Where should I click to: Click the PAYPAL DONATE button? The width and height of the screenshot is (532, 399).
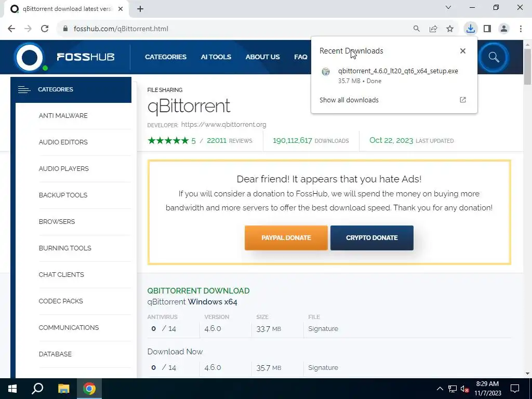point(286,238)
